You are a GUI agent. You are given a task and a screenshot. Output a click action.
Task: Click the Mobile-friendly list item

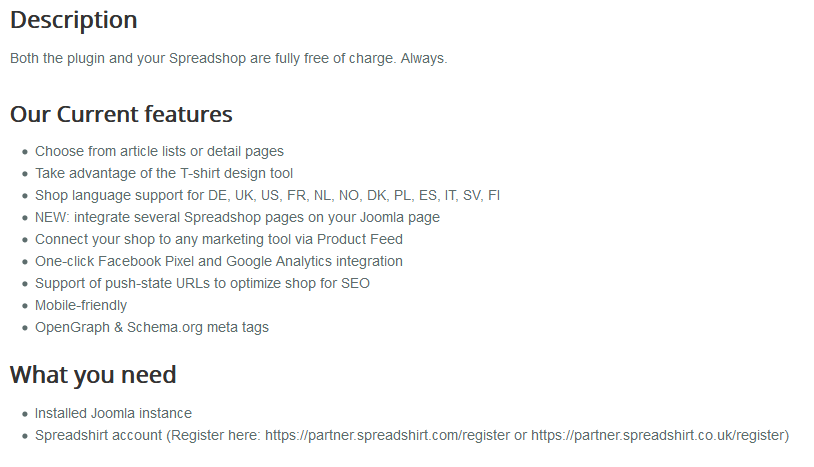pos(81,305)
